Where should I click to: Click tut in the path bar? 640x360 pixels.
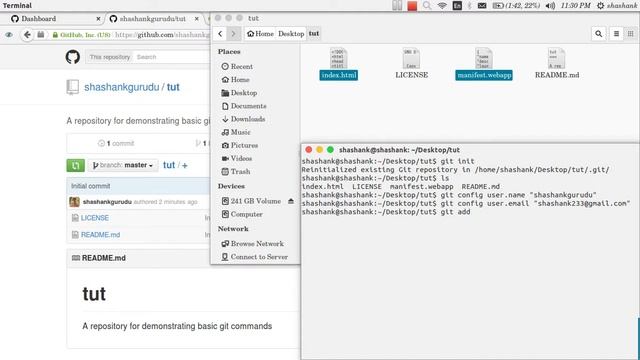pos(313,33)
